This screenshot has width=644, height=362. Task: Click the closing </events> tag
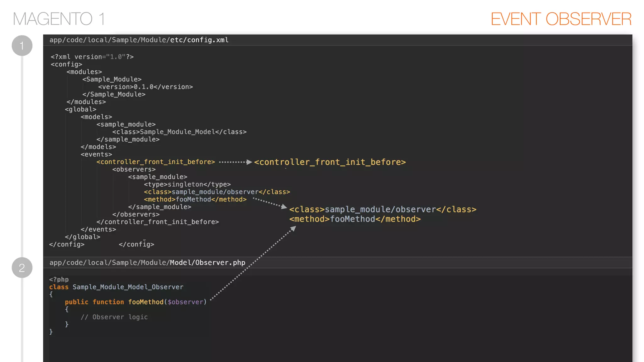click(x=98, y=229)
